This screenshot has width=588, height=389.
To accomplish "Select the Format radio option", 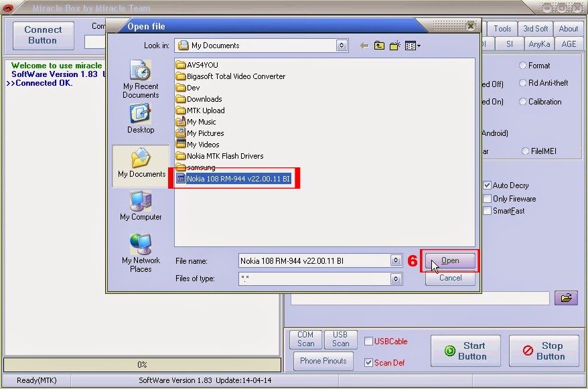I will 522,65.
